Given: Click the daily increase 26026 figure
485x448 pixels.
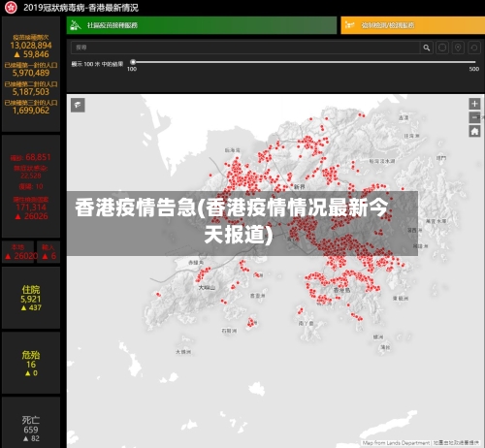Looking at the screenshot, I should pos(32,216).
